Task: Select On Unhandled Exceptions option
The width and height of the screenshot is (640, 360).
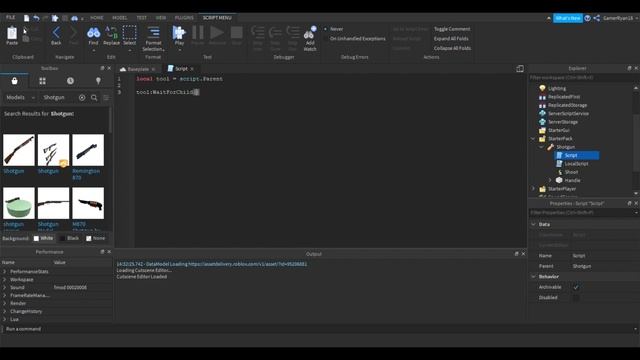Action: pyautogui.click(x=358, y=39)
